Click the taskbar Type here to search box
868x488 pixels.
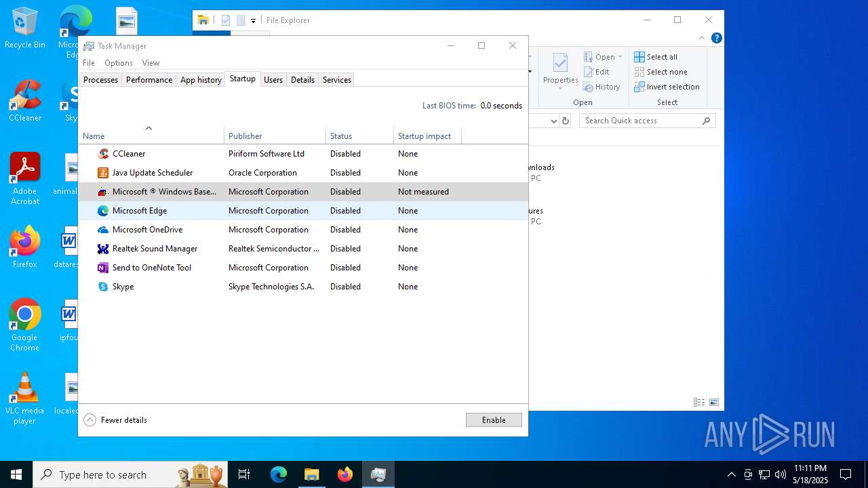130,474
